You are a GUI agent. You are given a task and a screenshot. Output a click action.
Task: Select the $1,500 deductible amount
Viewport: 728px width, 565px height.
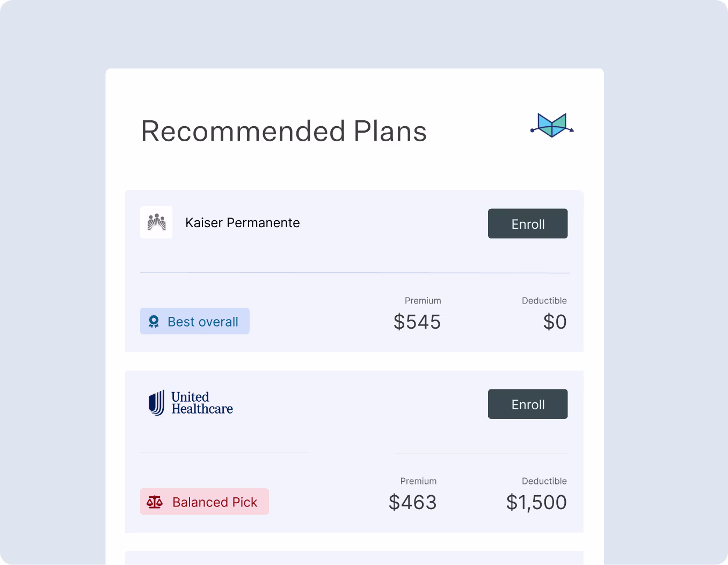click(536, 502)
